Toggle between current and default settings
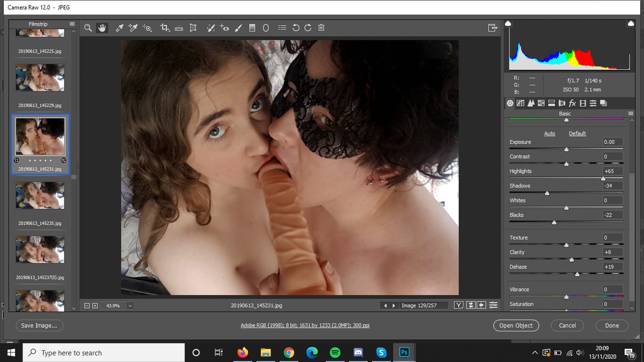The width and height of the screenshot is (644, 362). coord(493,305)
